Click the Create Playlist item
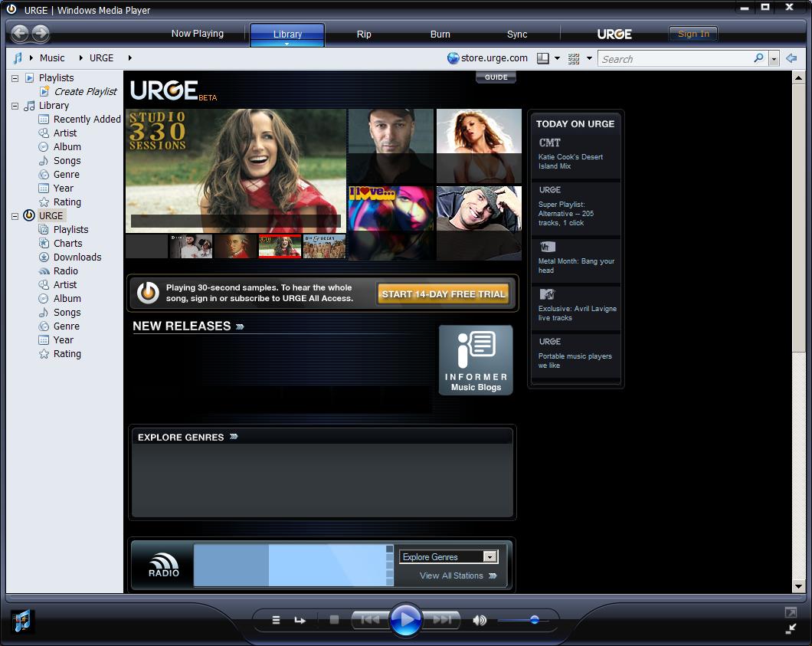 tap(86, 92)
